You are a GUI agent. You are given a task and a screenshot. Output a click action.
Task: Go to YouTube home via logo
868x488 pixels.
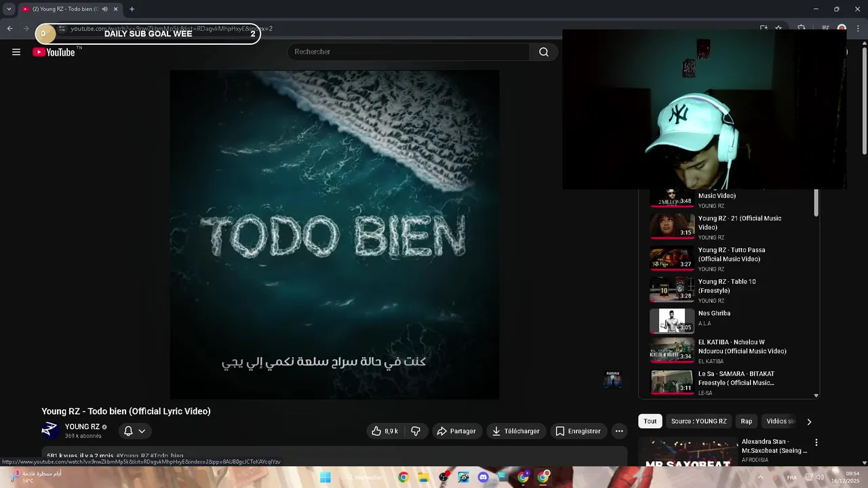[54, 52]
